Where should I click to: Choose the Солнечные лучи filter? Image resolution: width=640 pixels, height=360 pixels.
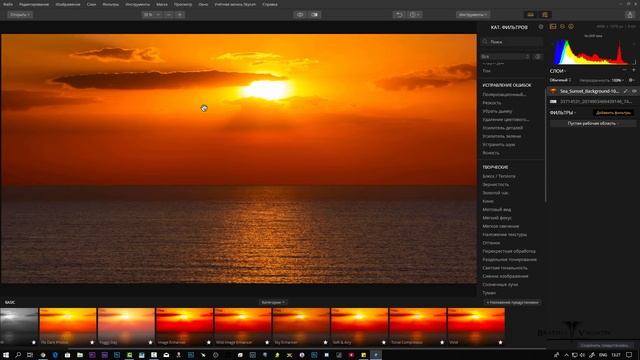pos(500,284)
